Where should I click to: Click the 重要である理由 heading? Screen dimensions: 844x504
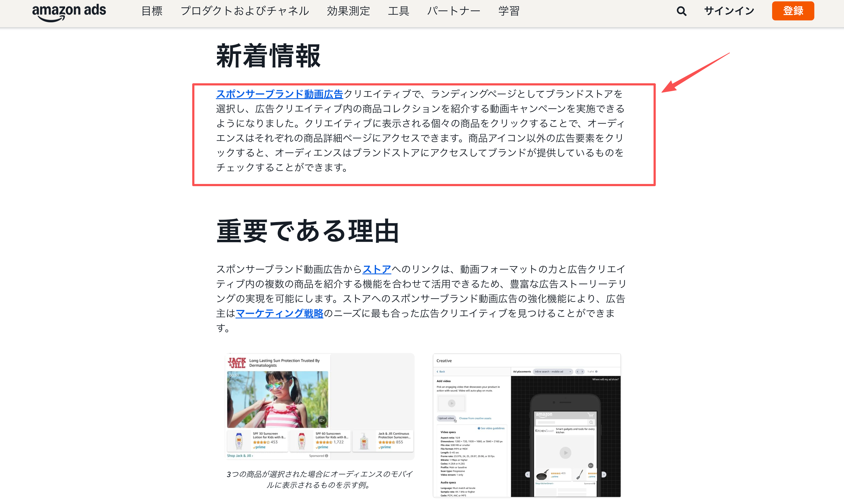pyautogui.click(x=307, y=231)
